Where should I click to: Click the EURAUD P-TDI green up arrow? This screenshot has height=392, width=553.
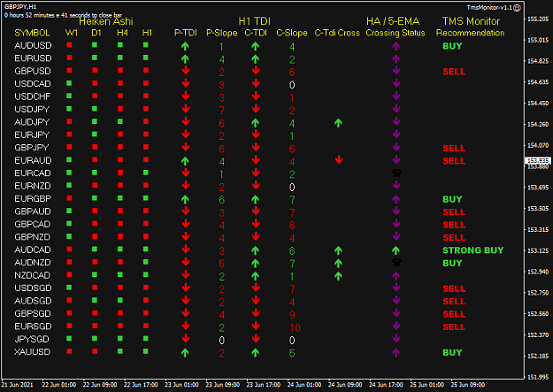[x=185, y=161]
